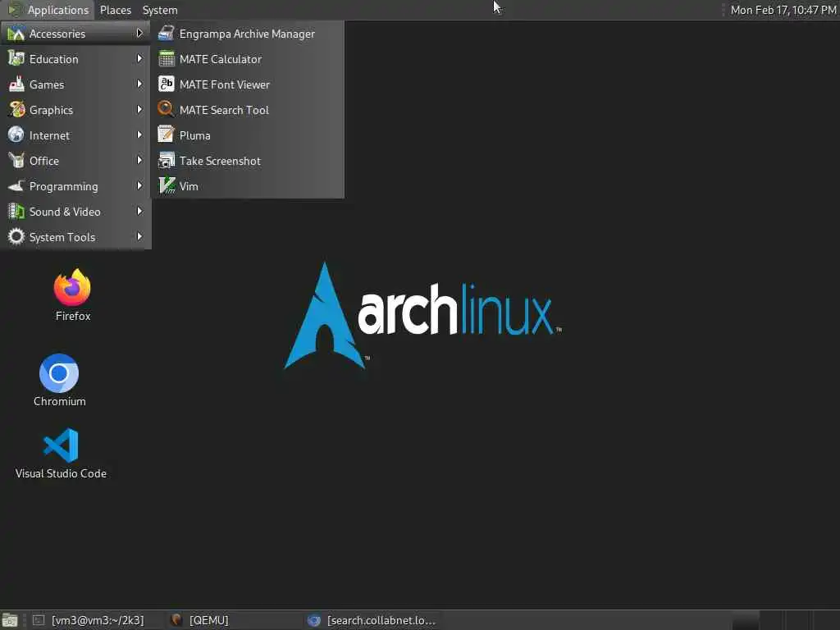Click the MATE Search Tool magnifier icon
The height and width of the screenshot is (630, 840).
(x=166, y=109)
